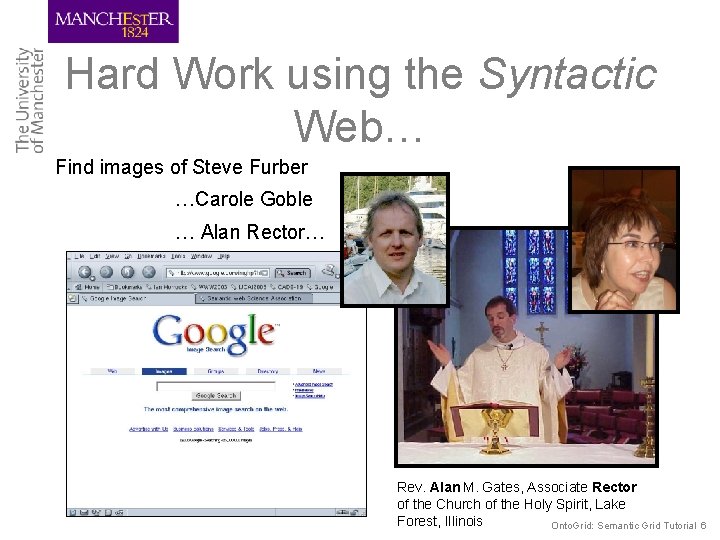Open the IJCAI2003 bookmark
Image resolution: width=720 pixels, height=540 pixels.
[x=249, y=287]
